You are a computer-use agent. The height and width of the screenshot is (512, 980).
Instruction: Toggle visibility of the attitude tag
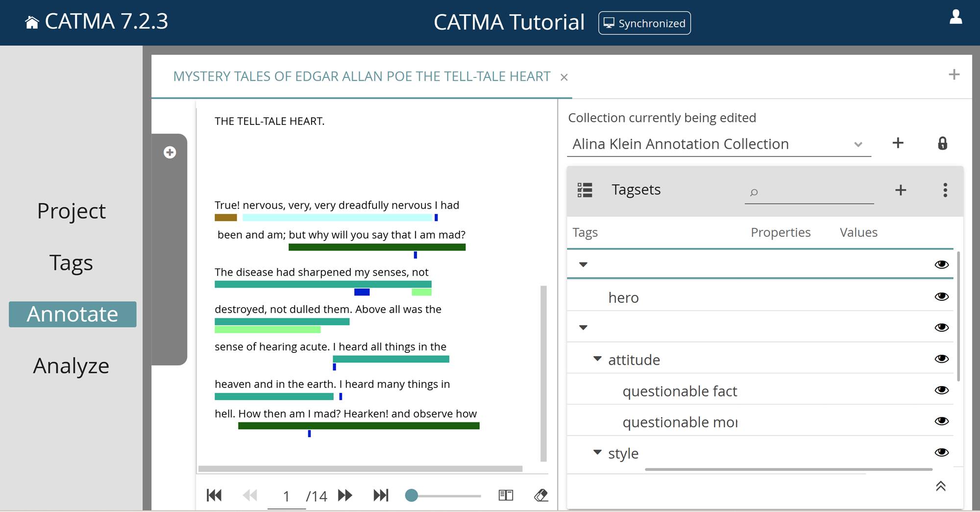pyautogui.click(x=941, y=359)
